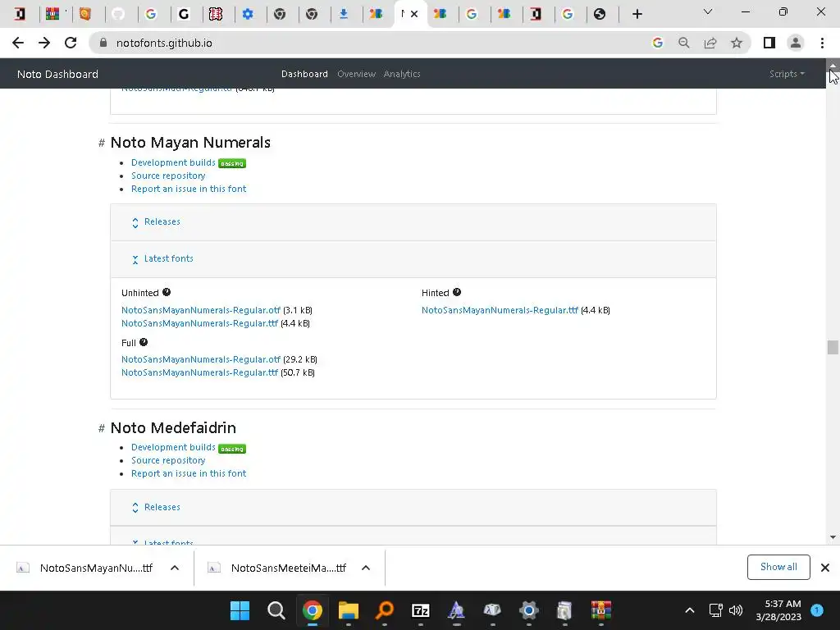Open Windows Start menu
The image size is (840, 630).
pos(240,610)
